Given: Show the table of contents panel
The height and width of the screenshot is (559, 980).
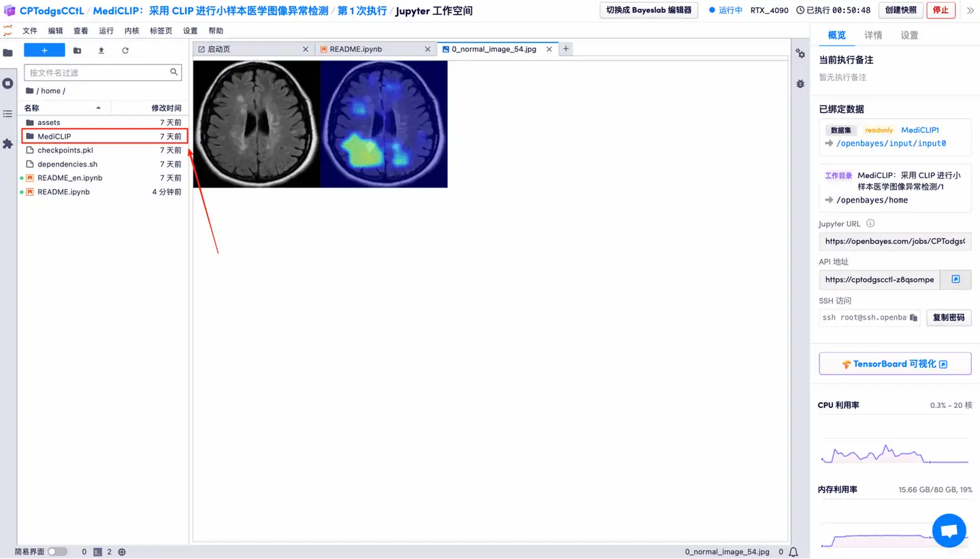Looking at the screenshot, I should (8, 114).
